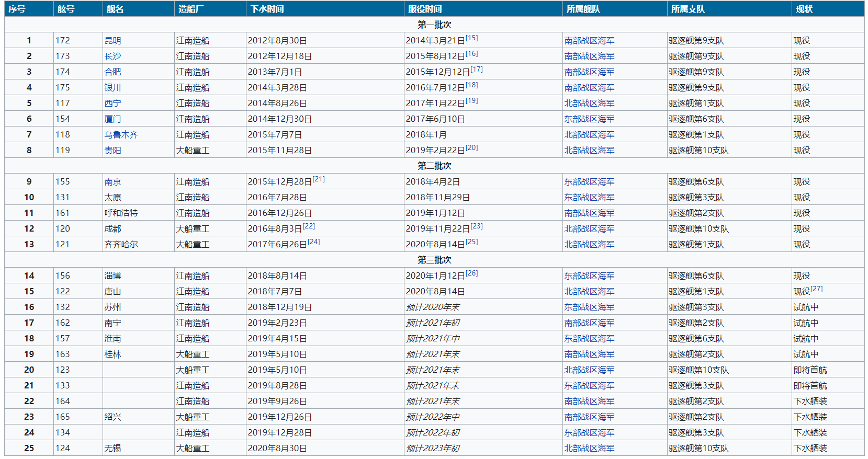Open the 昆明 ship link
Viewport: 868px width, 459px height.
[x=112, y=41]
